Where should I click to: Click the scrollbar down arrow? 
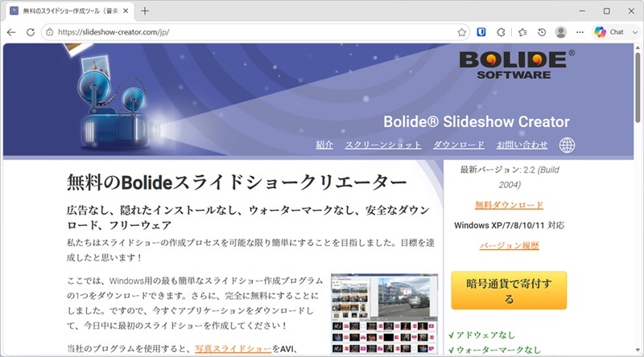(x=638, y=351)
